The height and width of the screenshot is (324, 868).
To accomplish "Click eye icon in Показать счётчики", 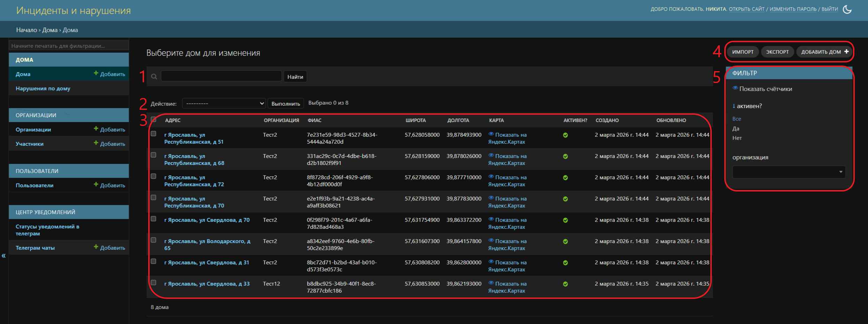I will [735, 88].
